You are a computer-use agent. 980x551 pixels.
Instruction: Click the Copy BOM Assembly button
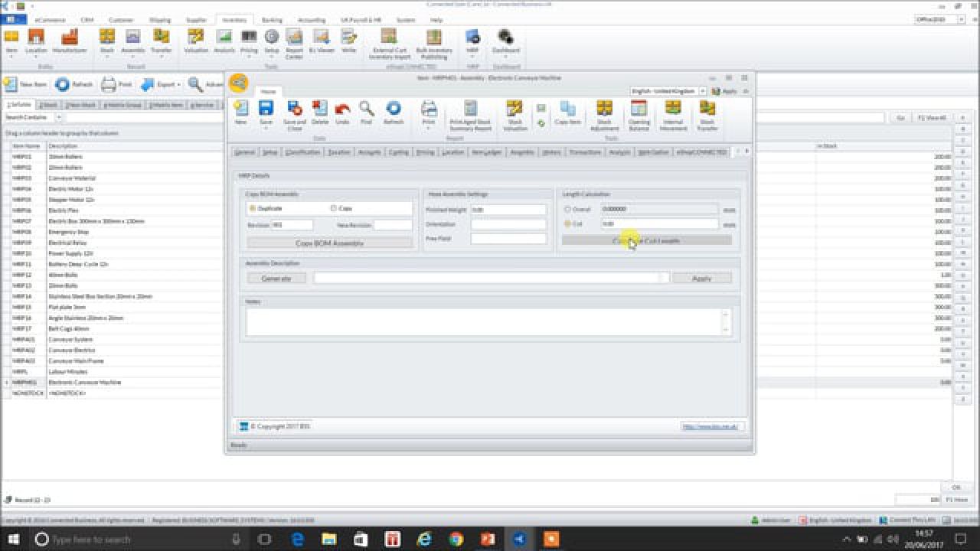(x=329, y=243)
